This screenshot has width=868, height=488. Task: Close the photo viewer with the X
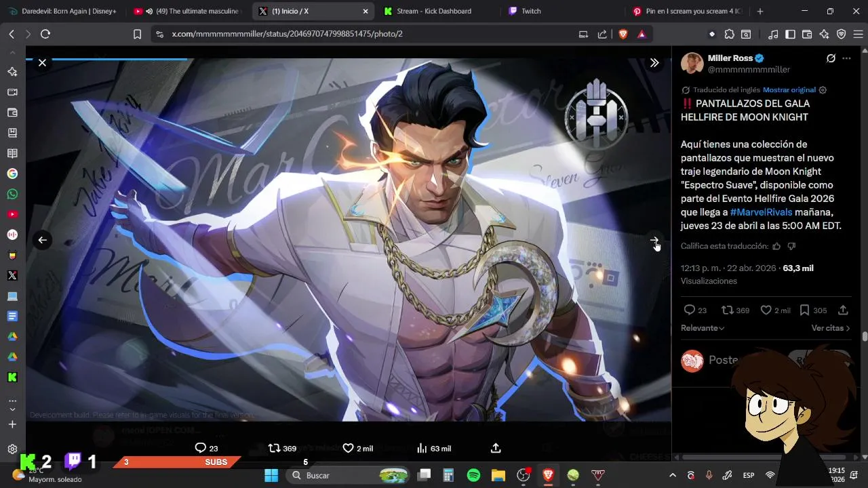point(42,62)
